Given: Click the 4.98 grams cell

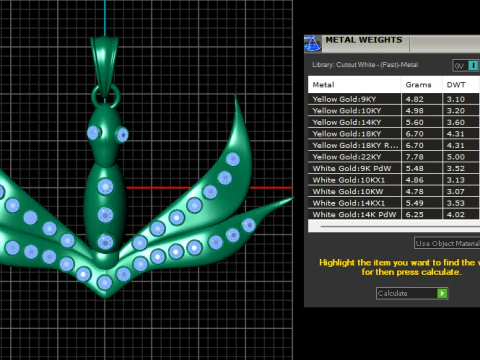Looking at the screenshot, I should click(422, 111).
